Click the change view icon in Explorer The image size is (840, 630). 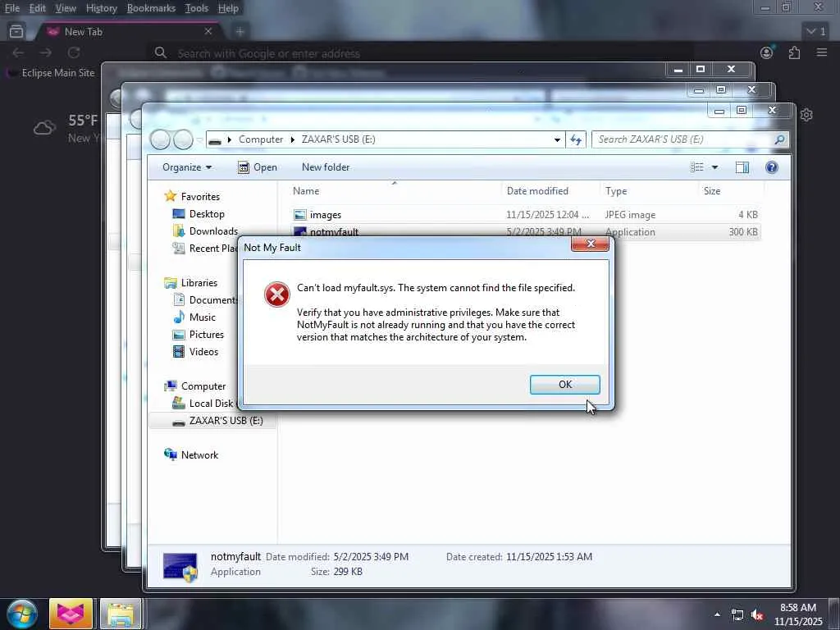click(697, 167)
